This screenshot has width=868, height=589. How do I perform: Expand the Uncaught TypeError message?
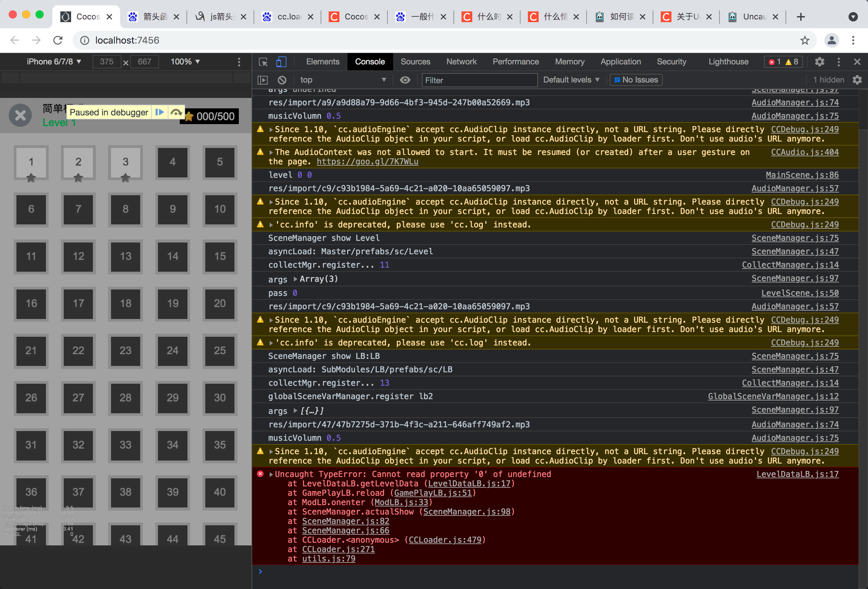pyautogui.click(x=271, y=474)
